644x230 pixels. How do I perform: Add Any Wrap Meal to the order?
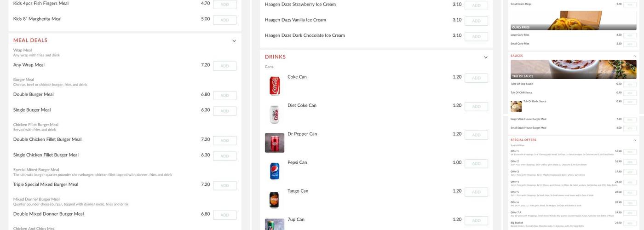[224, 66]
